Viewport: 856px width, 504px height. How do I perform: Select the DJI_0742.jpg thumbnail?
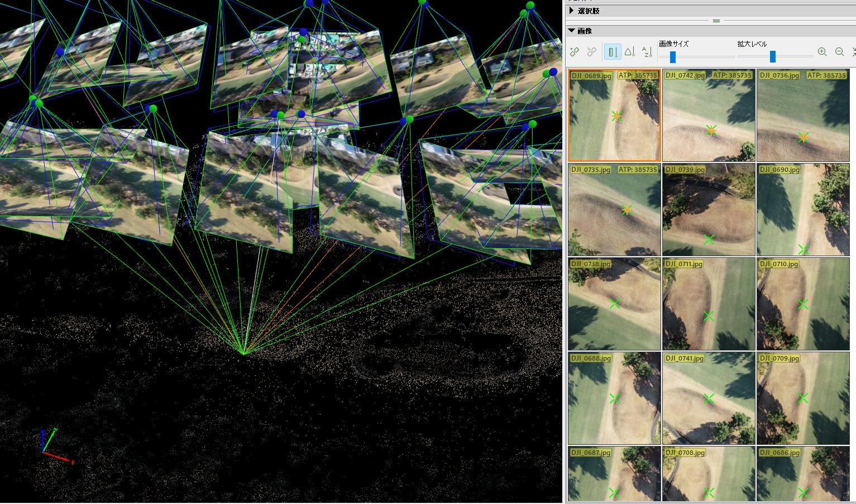coord(709,115)
